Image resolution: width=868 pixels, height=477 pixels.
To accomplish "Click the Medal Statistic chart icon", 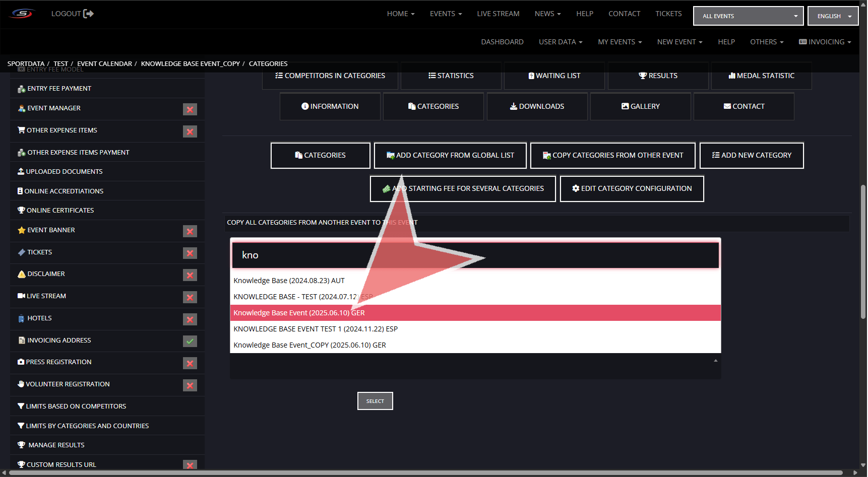I will pyautogui.click(x=731, y=76).
